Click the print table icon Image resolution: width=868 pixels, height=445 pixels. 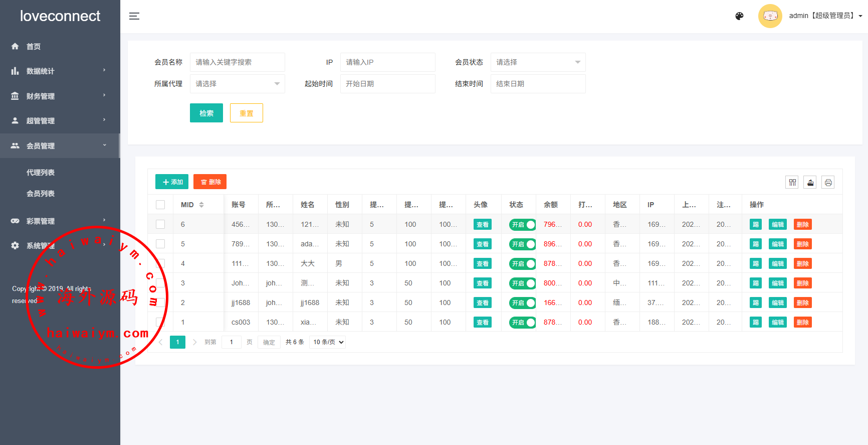[828, 183]
